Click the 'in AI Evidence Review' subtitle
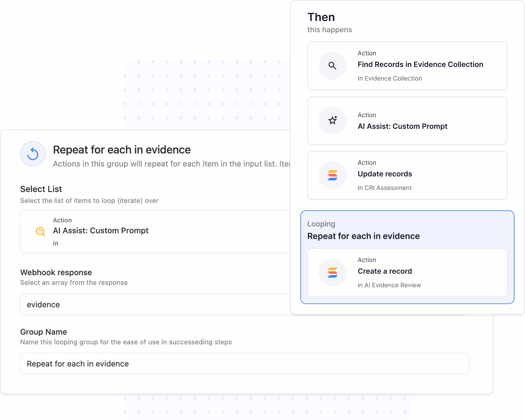 389,285
